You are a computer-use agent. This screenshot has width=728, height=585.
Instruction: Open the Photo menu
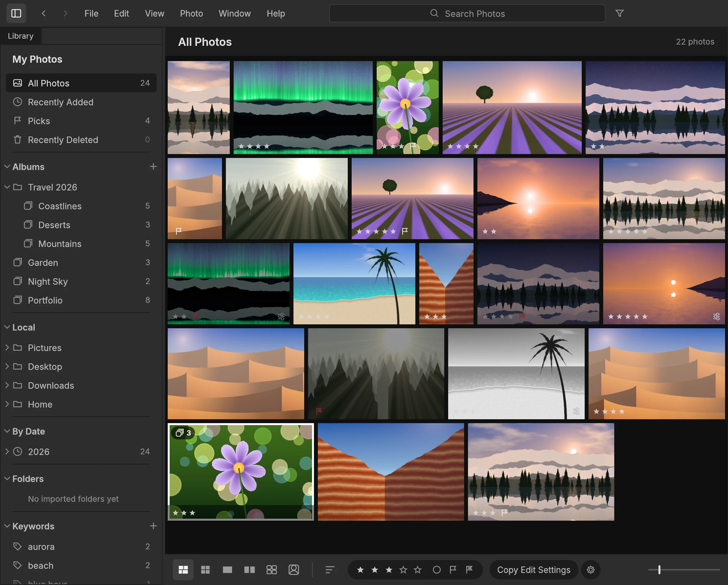tap(191, 14)
